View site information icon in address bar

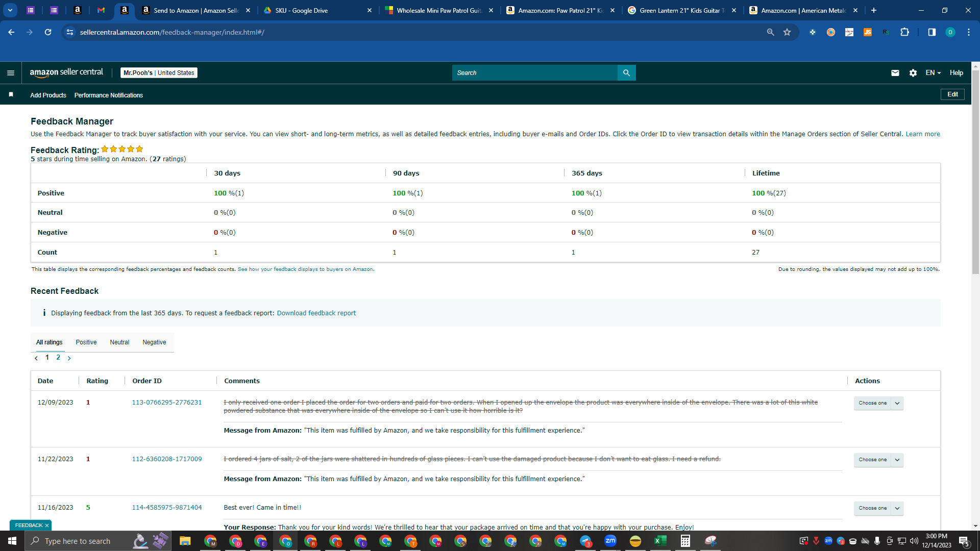click(70, 32)
